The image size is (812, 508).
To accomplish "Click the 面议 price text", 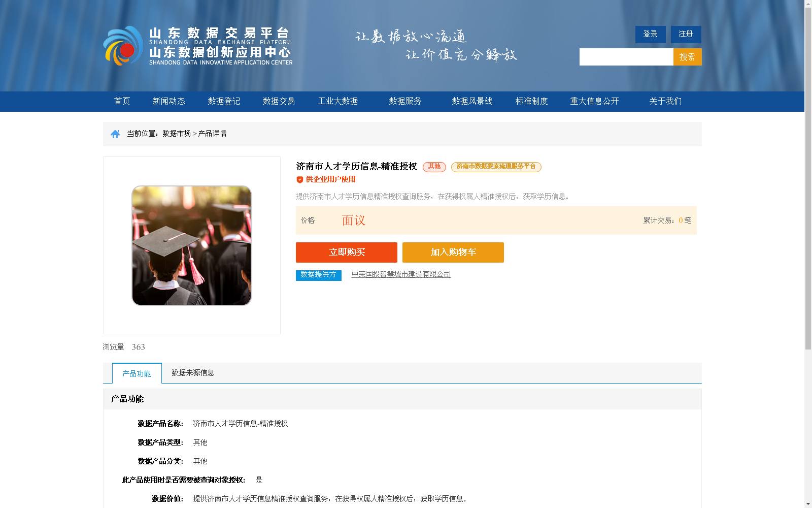I will click(354, 220).
